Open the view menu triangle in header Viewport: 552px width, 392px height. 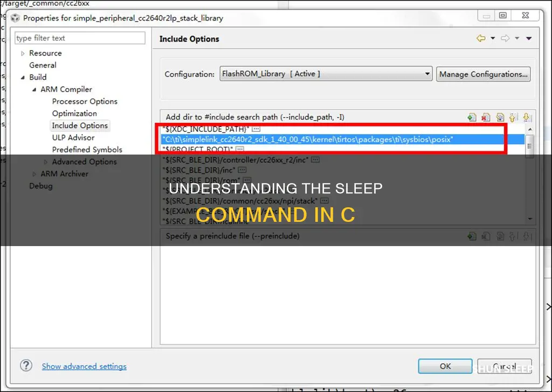[529, 38]
